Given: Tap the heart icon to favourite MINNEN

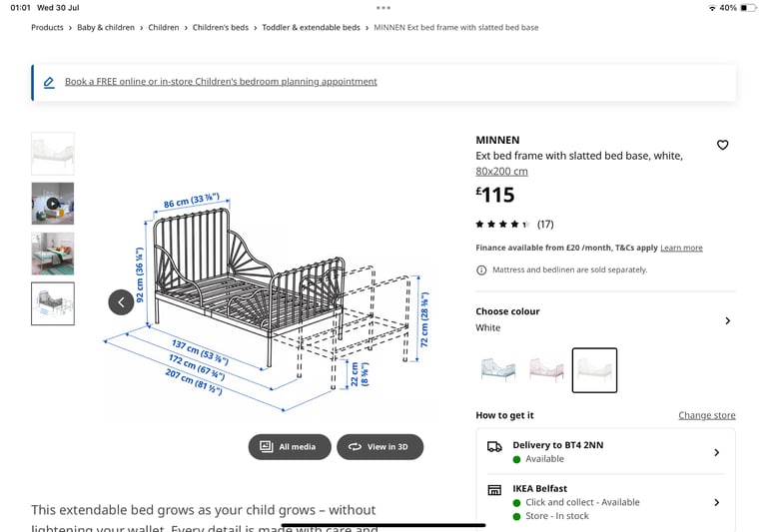Looking at the screenshot, I should coord(722,145).
